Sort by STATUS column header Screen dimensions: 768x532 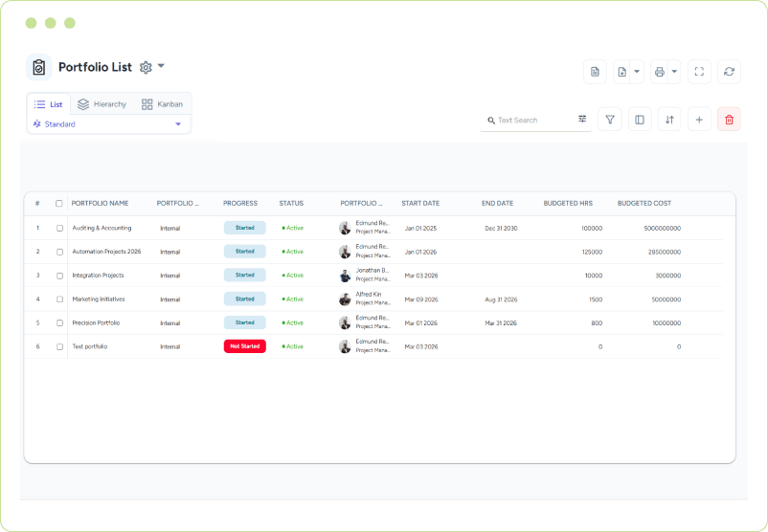(x=291, y=203)
